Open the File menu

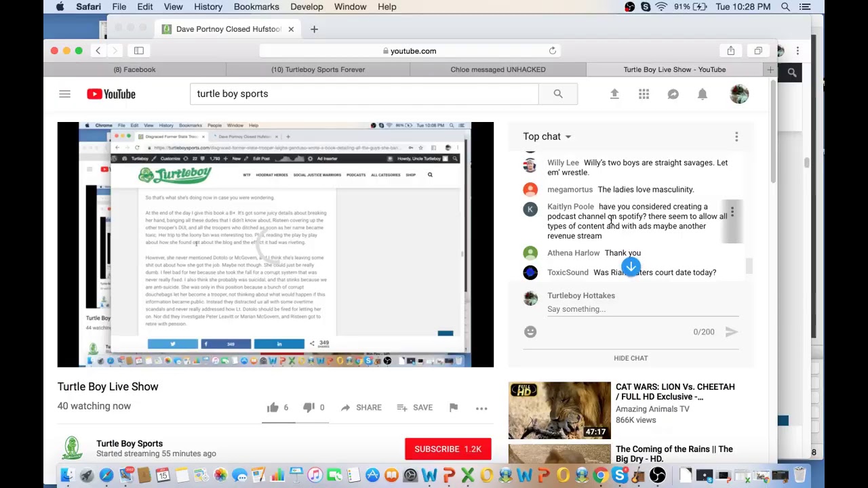pyautogui.click(x=119, y=7)
